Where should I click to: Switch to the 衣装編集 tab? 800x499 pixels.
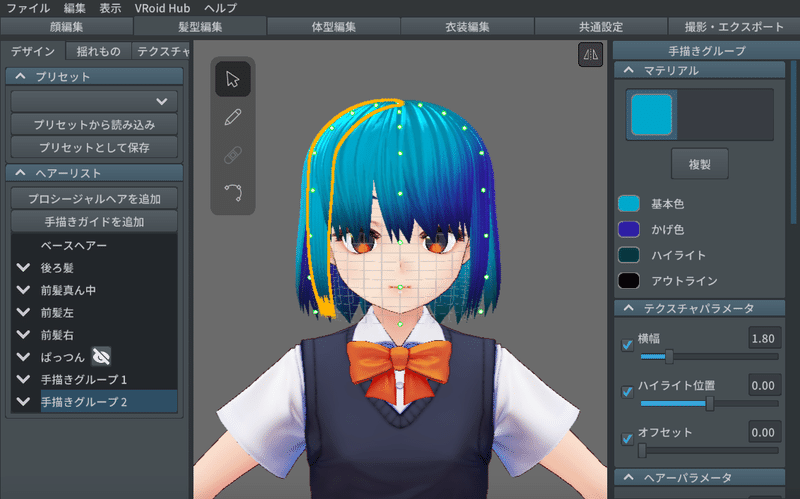click(x=467, y=27)
